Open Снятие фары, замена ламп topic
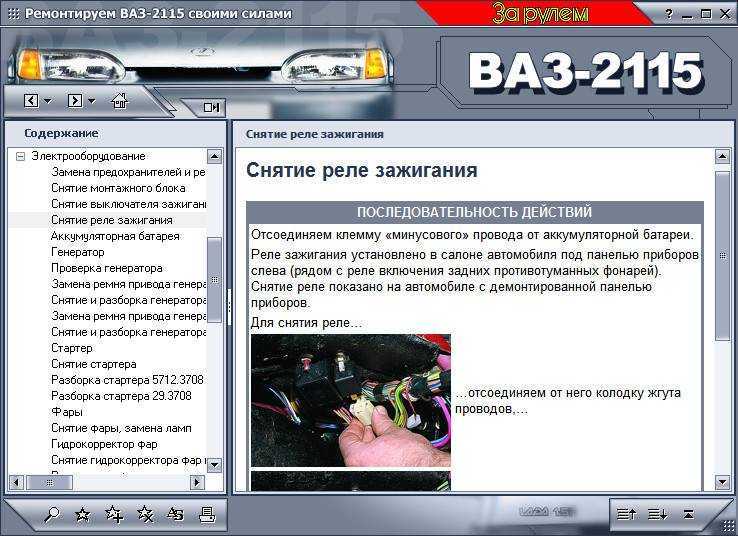The image size is (738, 536). 121,428
